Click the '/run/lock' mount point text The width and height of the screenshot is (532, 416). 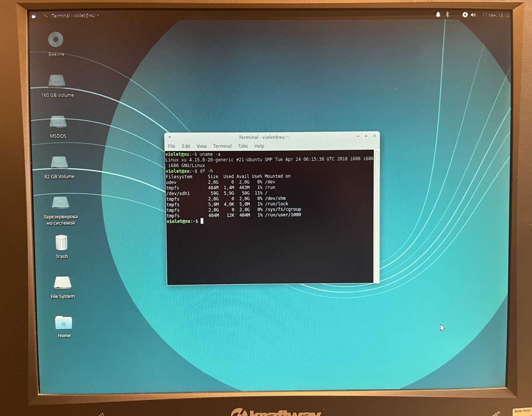277,204
